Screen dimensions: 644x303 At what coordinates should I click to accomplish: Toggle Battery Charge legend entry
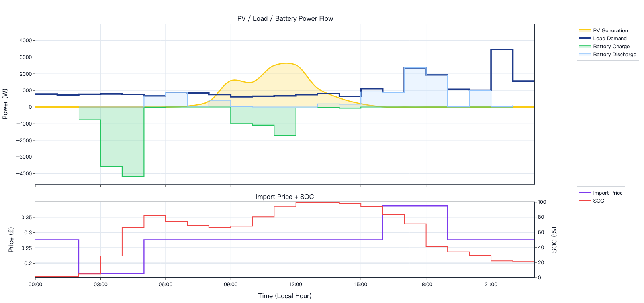click(x=608, y=46)
